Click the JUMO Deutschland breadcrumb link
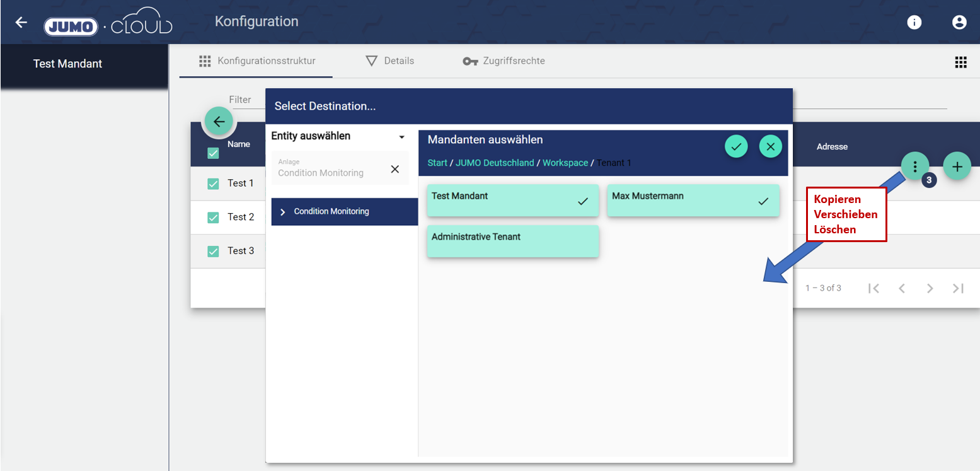The width and height of the screenshot is (980, 471). 495,163
